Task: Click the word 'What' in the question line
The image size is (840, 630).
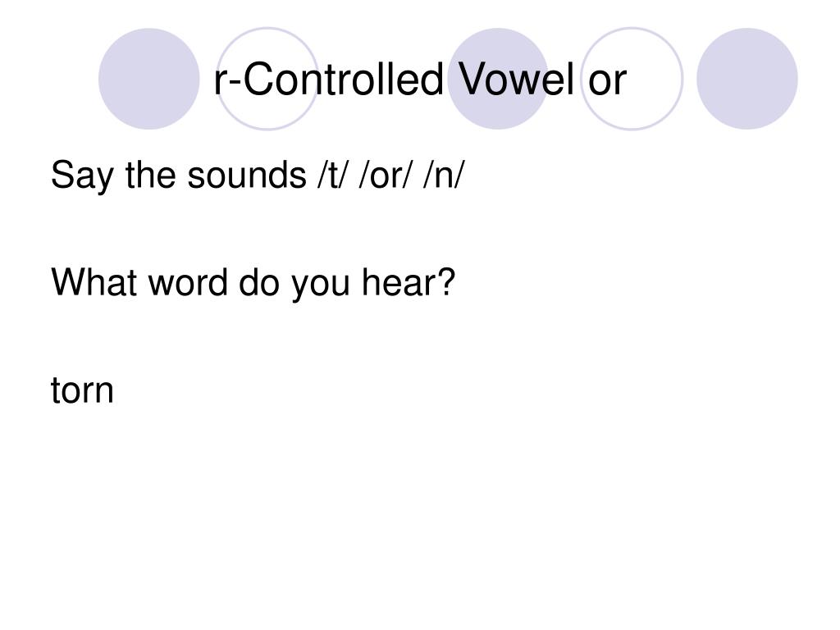Action: tap(94, 282)
